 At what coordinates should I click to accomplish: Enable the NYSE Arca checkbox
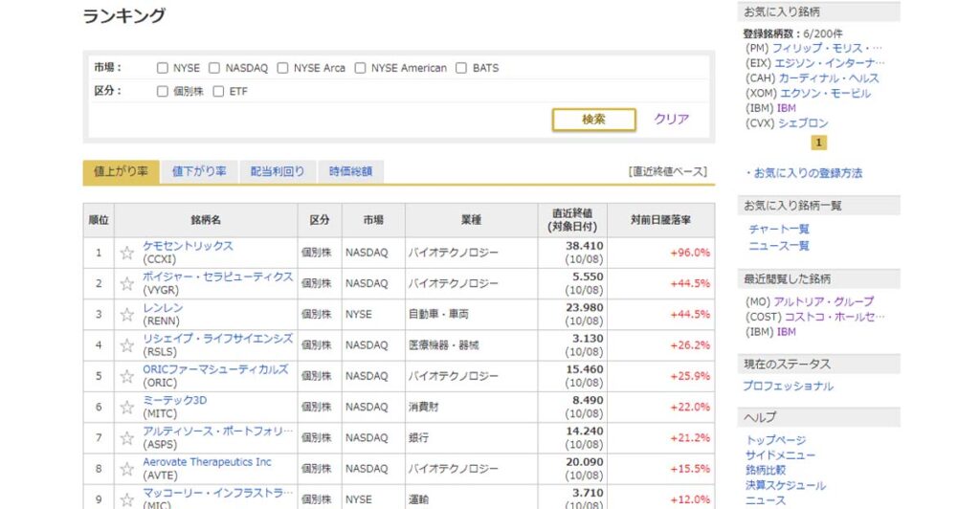[282, 68]
